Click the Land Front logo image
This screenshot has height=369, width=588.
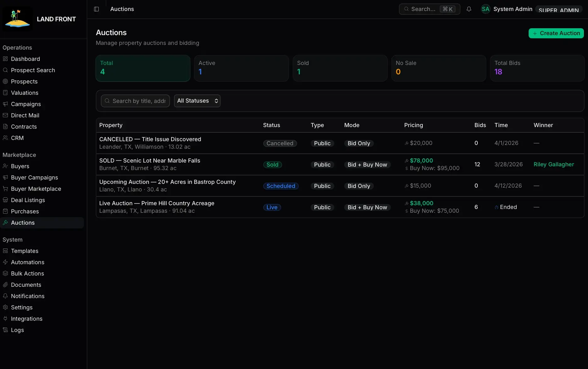18,19
